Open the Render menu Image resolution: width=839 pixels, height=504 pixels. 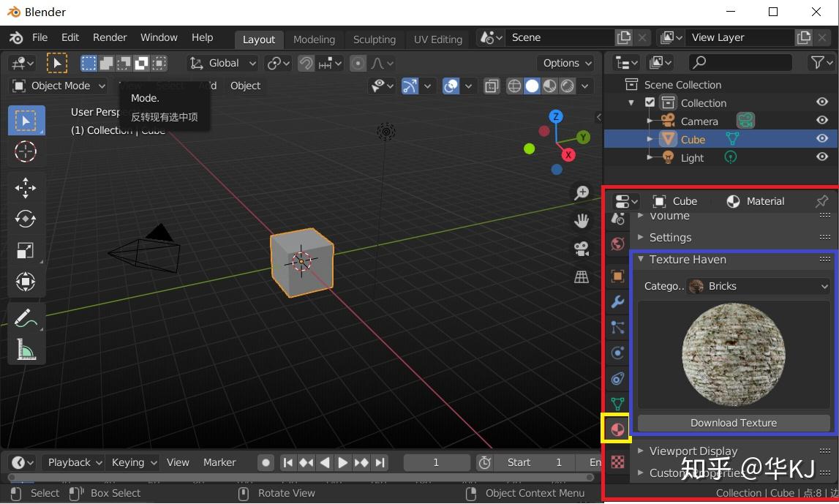(110, 37)
